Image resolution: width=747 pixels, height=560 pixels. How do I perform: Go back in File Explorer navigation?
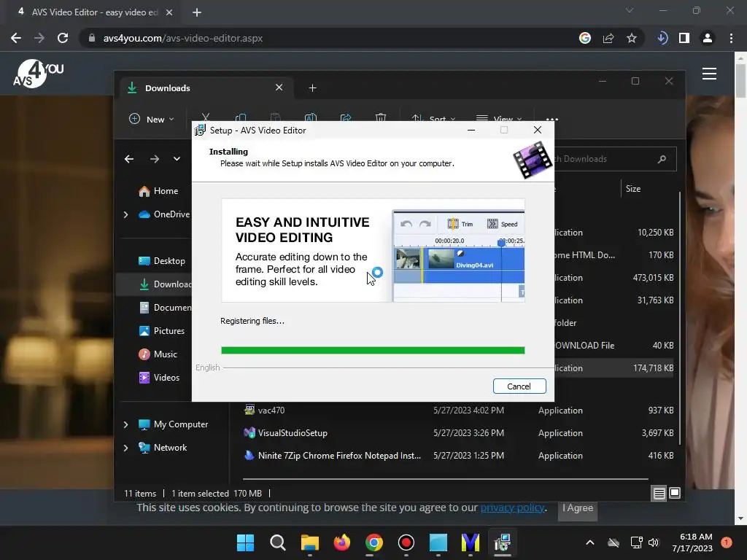(x=129, y=159)
